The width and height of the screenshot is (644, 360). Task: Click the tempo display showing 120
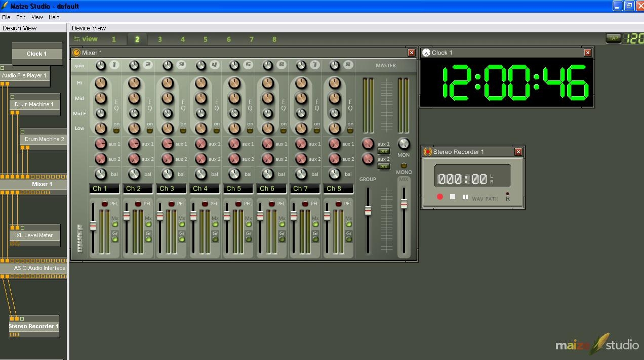(633, 38)
